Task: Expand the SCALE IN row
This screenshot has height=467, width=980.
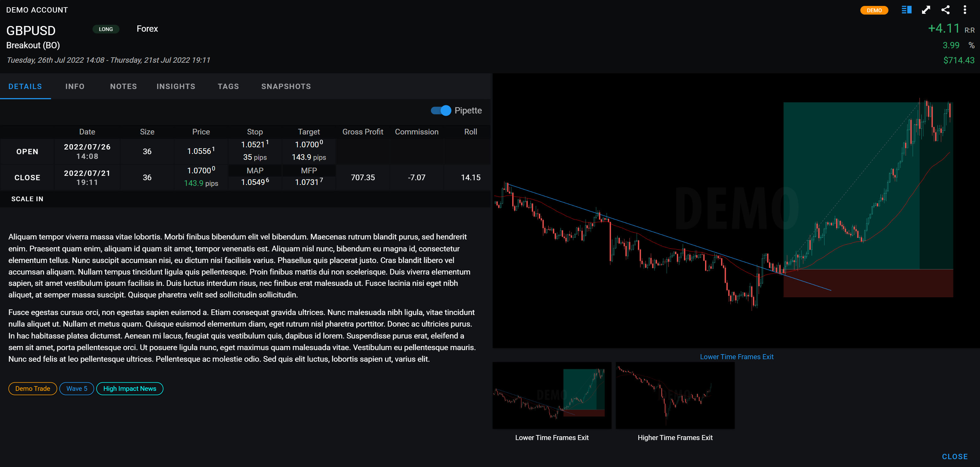Action: 27,199
